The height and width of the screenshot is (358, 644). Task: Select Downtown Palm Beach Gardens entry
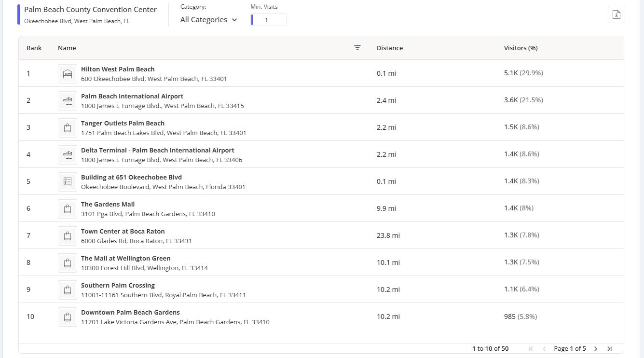[130, 313]
